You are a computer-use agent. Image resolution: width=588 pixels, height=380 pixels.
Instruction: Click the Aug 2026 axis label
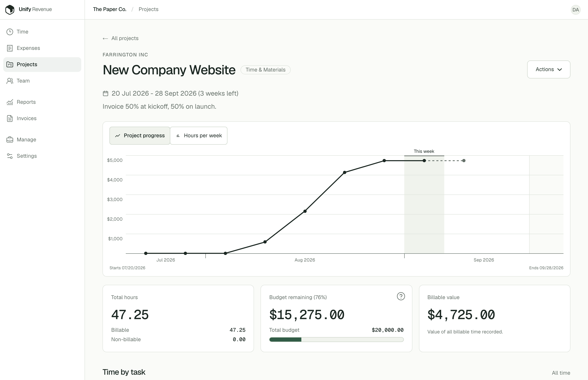305,260
